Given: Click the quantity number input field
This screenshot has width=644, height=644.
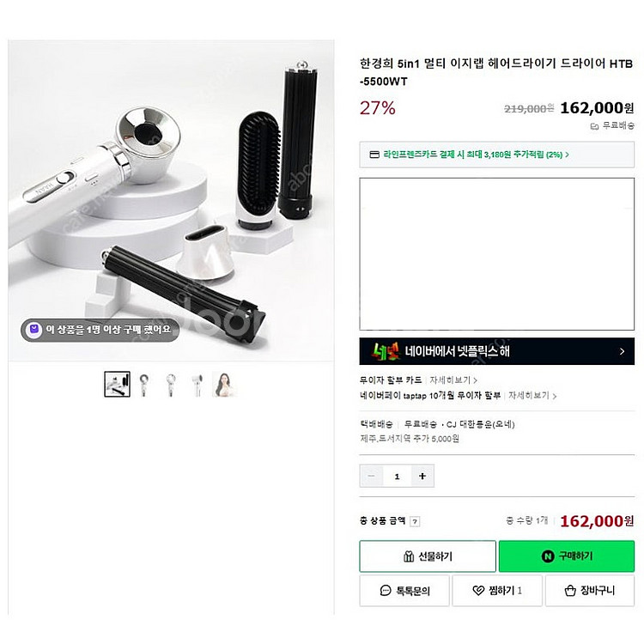Looking at the screenshot, I should (398, 476).
